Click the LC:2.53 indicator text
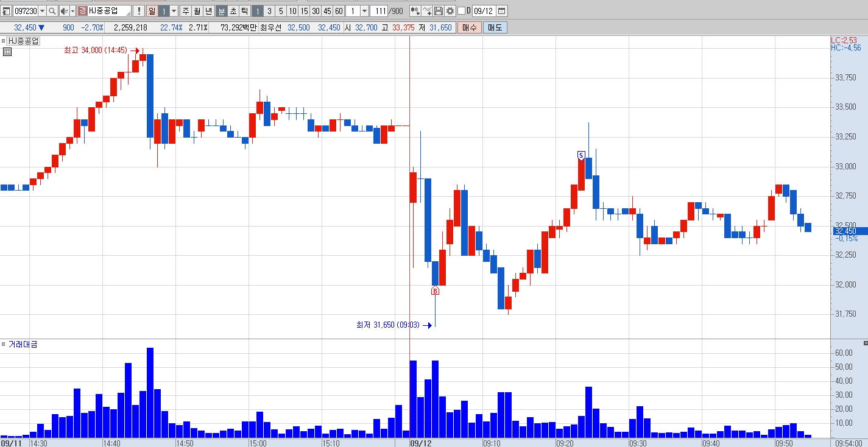The width and height of the screenshot is (868, 447). 844,40
